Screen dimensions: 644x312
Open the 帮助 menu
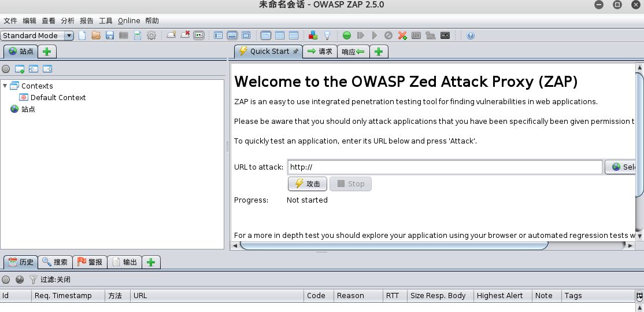pyautogui.click(x=152, y=21)
